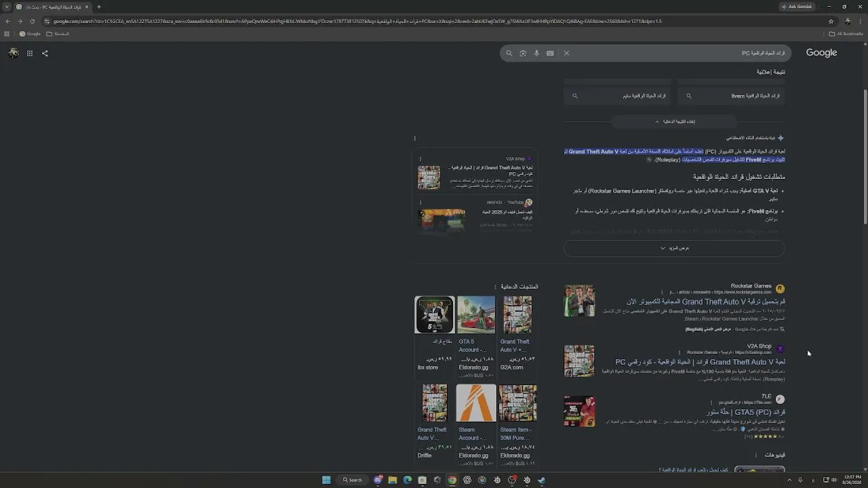
Task: Open ibx store product image
Action: pyautogui.click(x=434, y=314)
